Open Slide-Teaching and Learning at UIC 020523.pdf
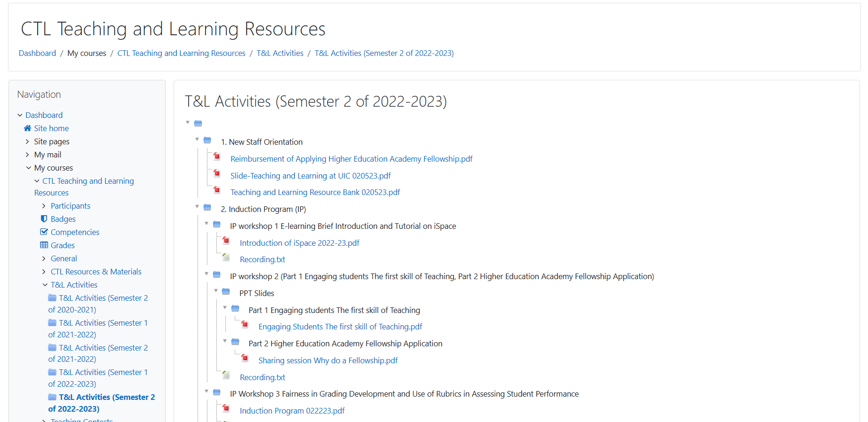Screen dimensions: 868x422 (x=310, y=176)
